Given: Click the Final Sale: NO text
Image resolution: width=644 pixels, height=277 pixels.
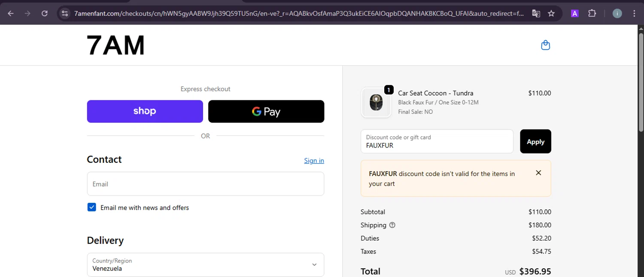Looking at the screenshot, I should pyautogui.click(x=416, y=112).
